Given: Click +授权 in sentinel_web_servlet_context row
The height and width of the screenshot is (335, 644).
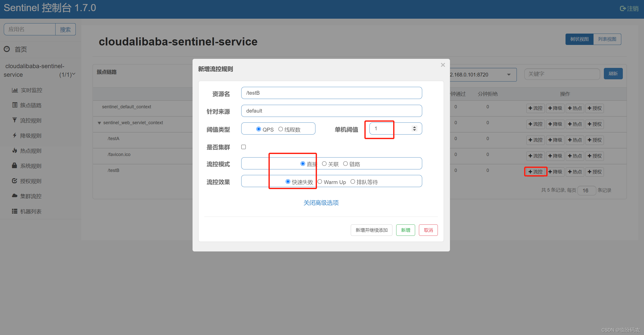Looking at the screenshot, I should (x=595, y=124).
